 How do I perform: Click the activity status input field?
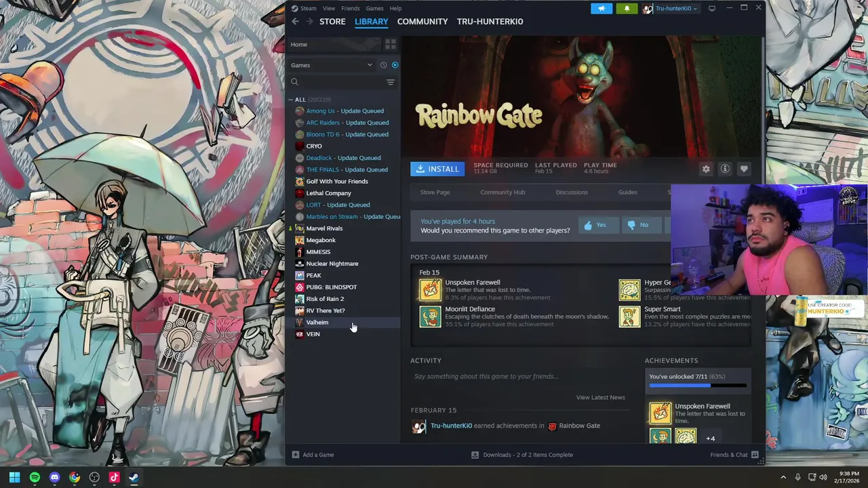[x=519, y=376]
